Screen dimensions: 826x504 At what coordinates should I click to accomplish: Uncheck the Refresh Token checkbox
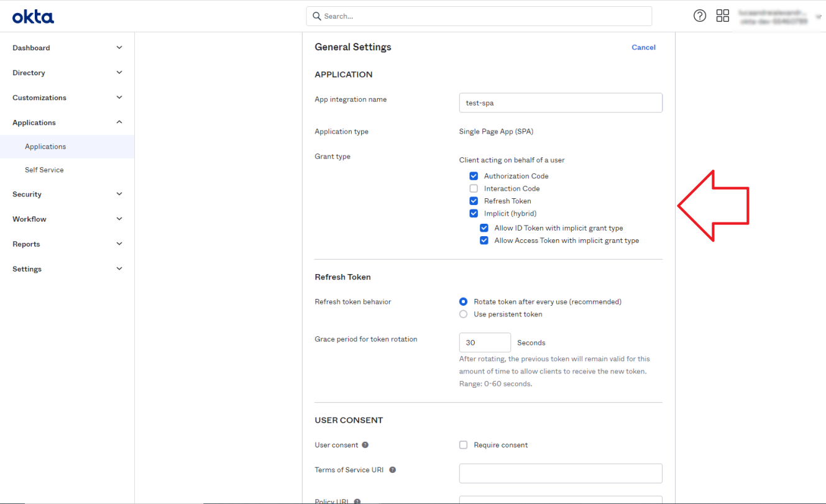[474, 201]
